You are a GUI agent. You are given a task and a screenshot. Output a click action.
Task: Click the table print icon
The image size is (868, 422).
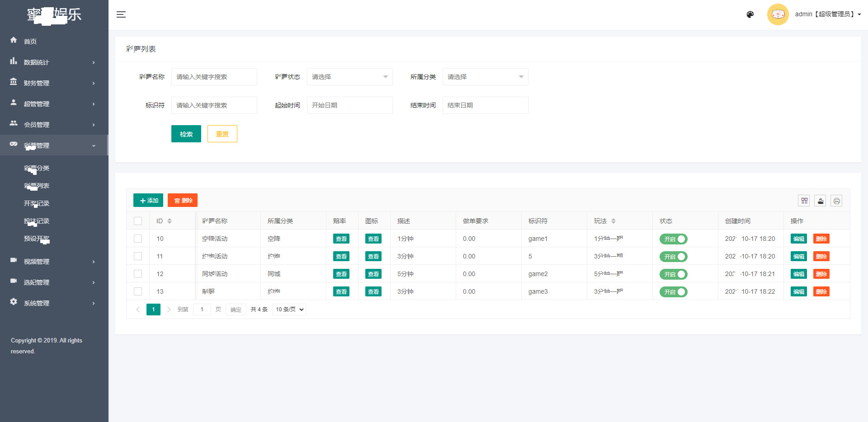pos(837,201)
